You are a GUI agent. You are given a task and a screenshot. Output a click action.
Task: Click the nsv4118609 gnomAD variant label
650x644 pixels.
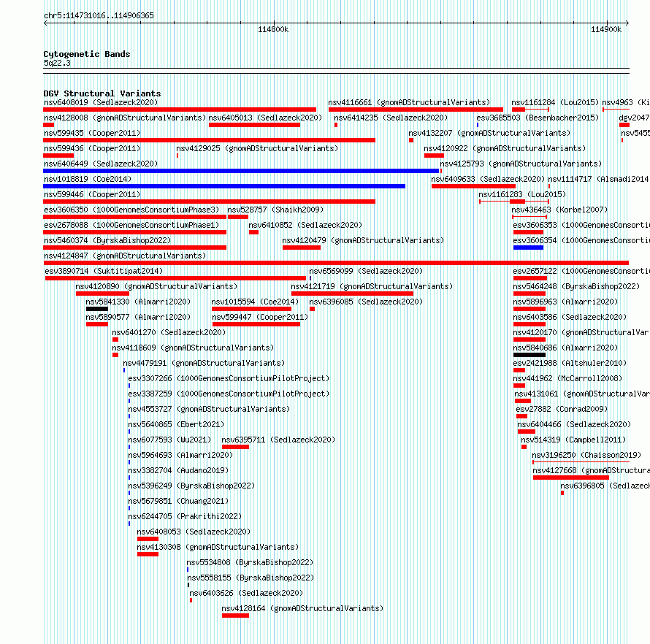[193, 348]
